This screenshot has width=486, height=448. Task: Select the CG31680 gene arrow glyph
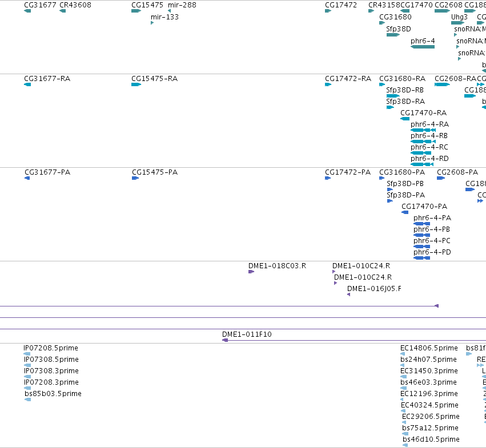tap(382, 23)
